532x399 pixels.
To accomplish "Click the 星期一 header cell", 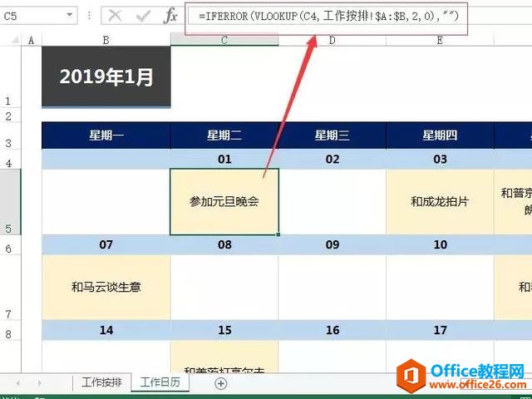I will (x=106, y=135).
